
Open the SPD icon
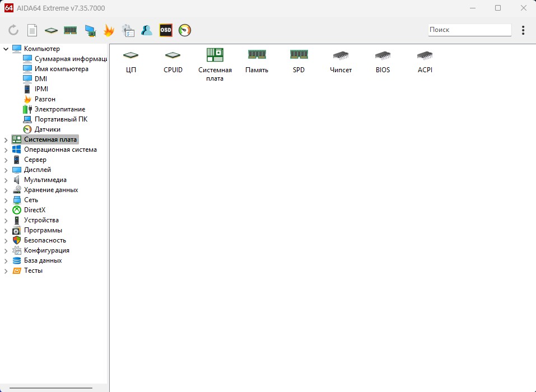(299, 62)
